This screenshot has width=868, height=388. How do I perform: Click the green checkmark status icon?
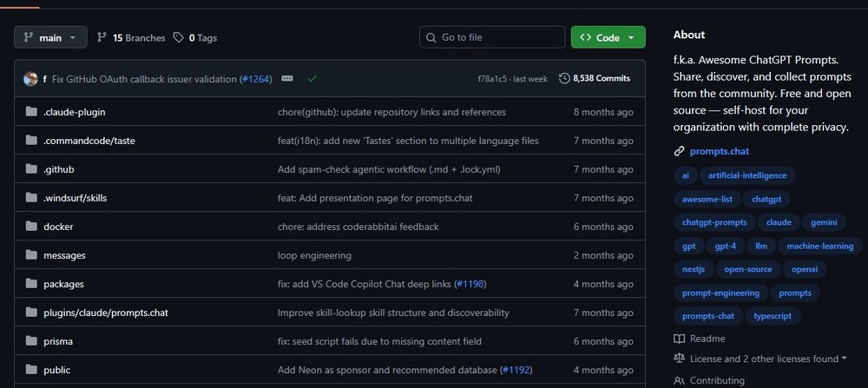pos(312,79)
